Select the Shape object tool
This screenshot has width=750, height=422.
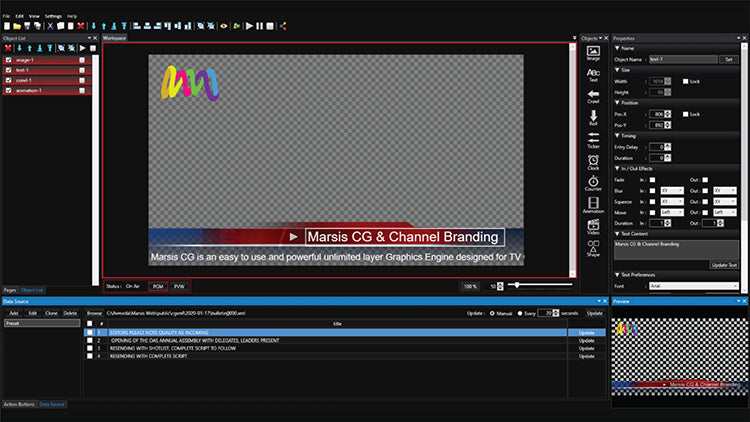[593, 249]
